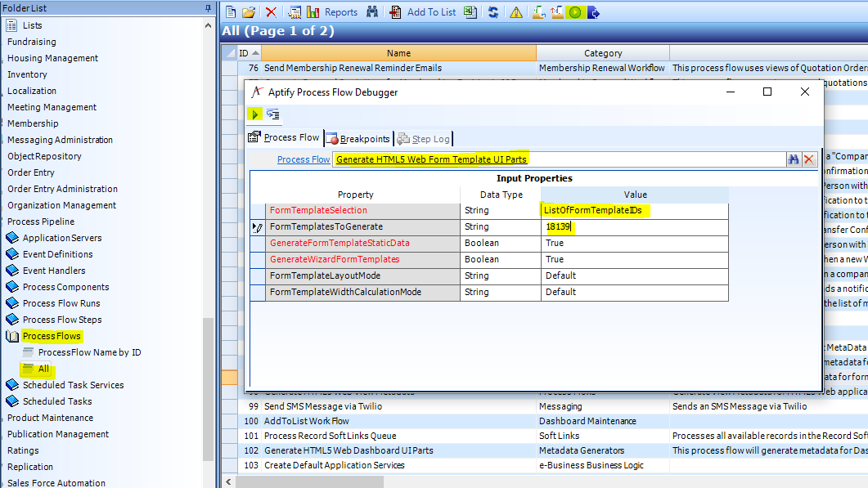Click the Process Flow link in the debugger
Screen dimensions: 868x488
point(303,159)
